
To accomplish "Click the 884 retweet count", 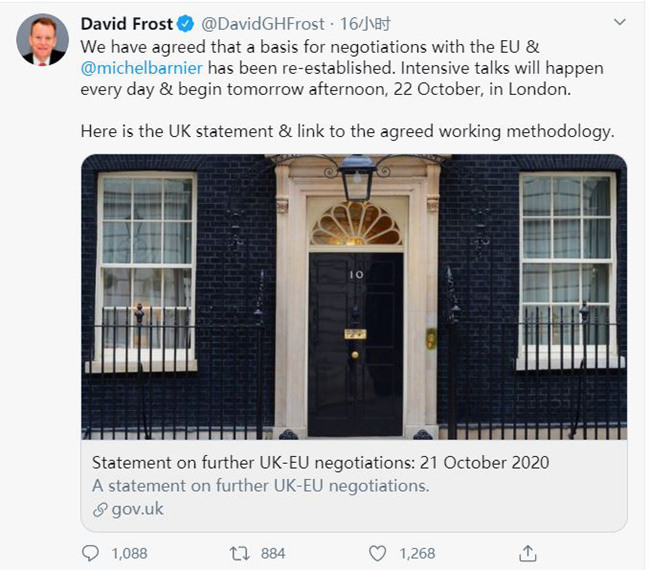I will [x=272, y=553].
